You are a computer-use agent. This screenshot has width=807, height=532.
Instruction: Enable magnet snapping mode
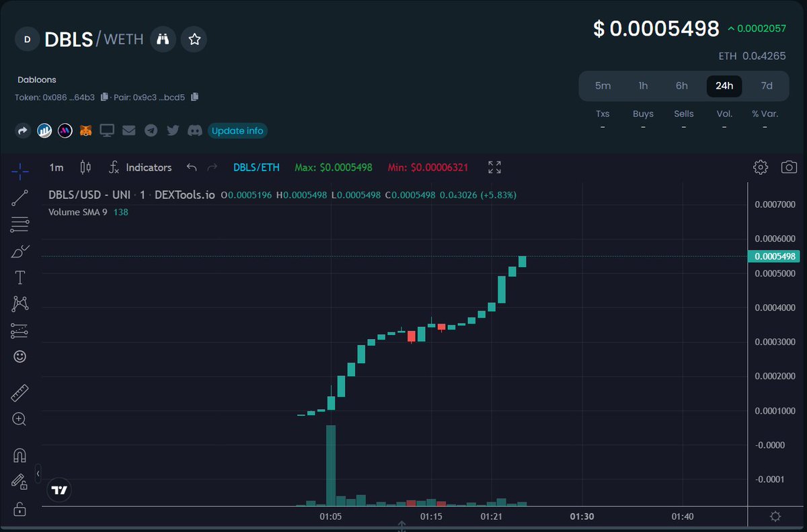[x=20, y=455]
